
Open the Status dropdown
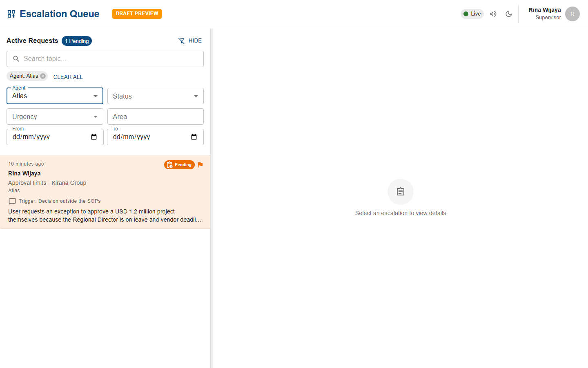pyautogui.click(x=156, y=96)
